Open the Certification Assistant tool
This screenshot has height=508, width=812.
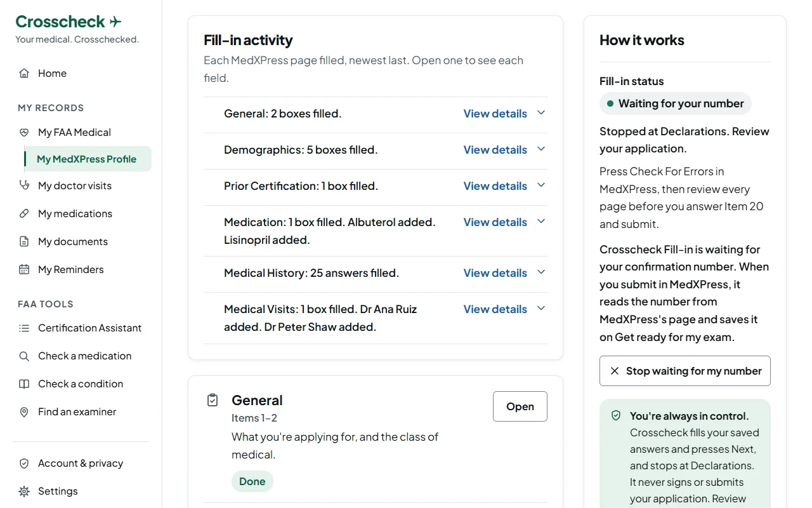82,328
